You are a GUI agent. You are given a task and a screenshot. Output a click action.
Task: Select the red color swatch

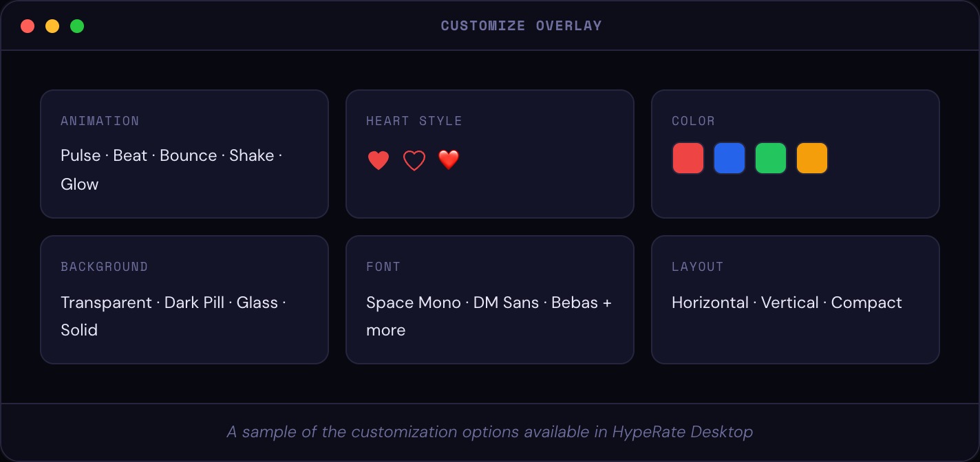[688, 159]
